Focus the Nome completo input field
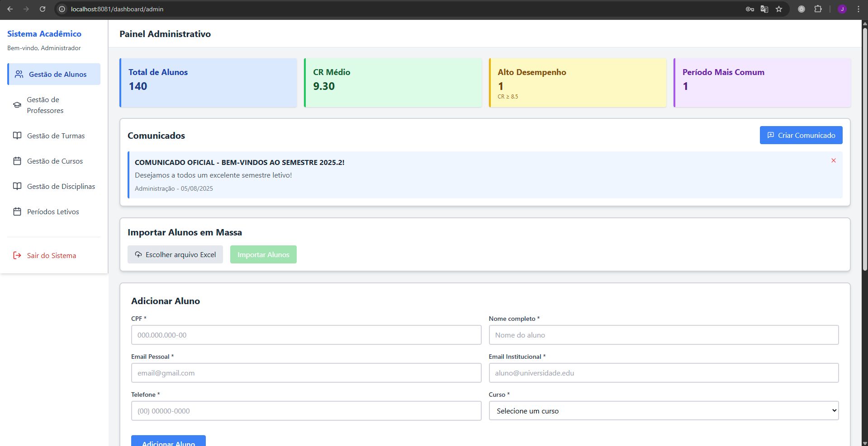Screen dimensions: 868x446 (664, 335)
